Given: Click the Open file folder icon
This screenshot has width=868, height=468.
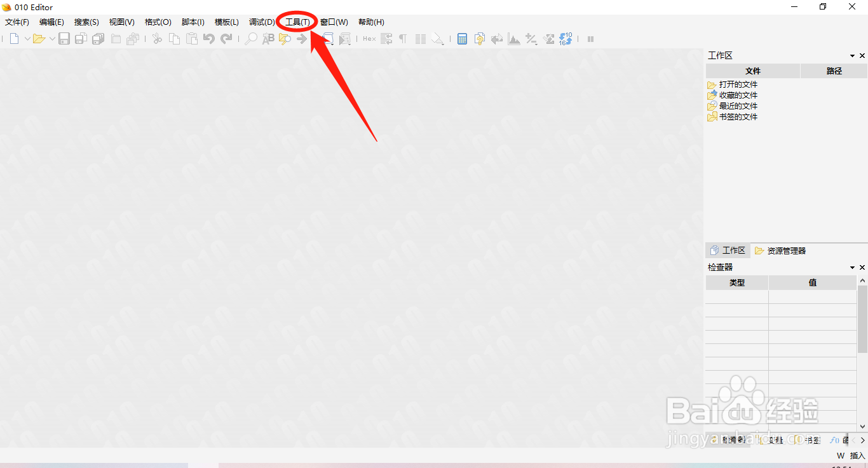Looking at the screenshot, I should pyautogui.click(x=39, y=39).
